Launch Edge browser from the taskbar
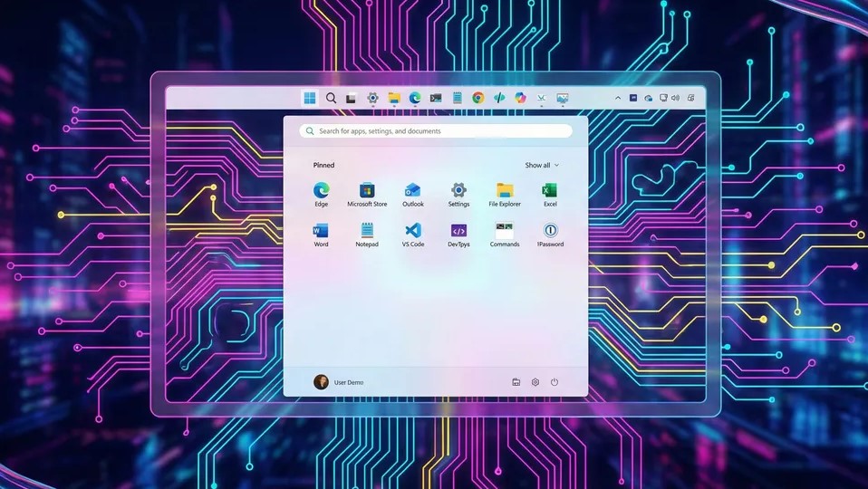 click(415, 99)
